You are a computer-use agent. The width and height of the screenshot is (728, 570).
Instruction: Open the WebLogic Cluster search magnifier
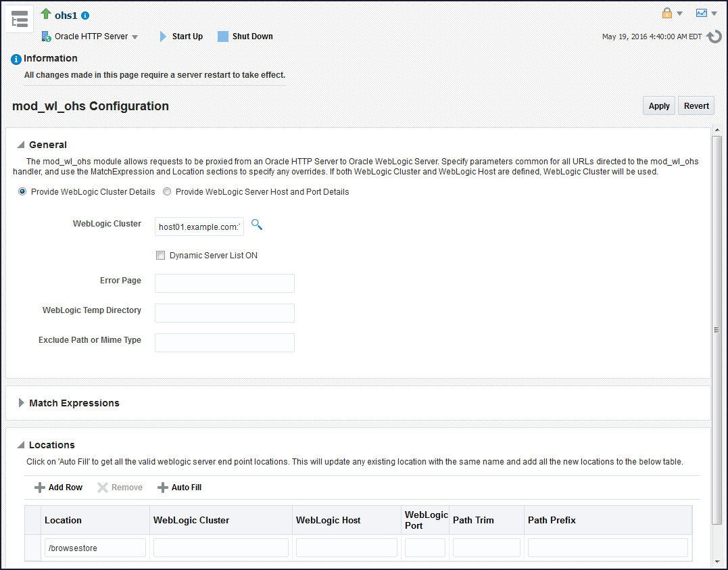[x=256, y=224]
